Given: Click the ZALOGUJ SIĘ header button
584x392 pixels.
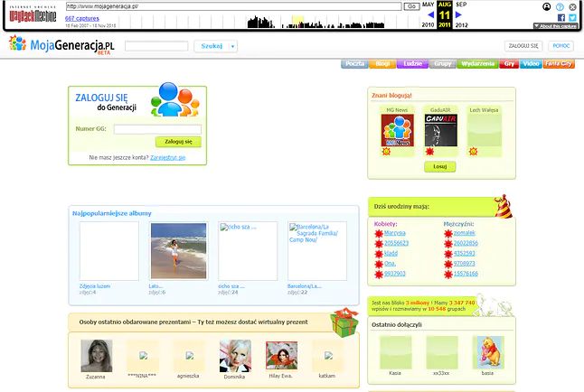Looking at the screenshot, I should pos(523,46).
